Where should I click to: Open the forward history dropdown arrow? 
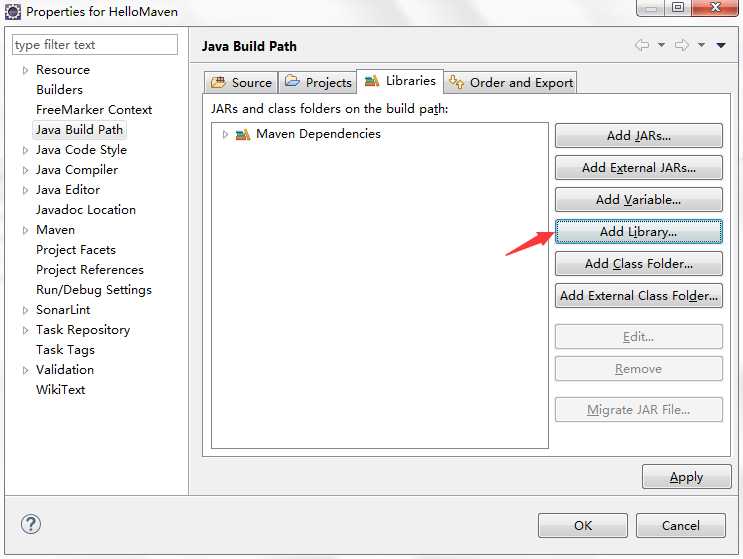702,45
